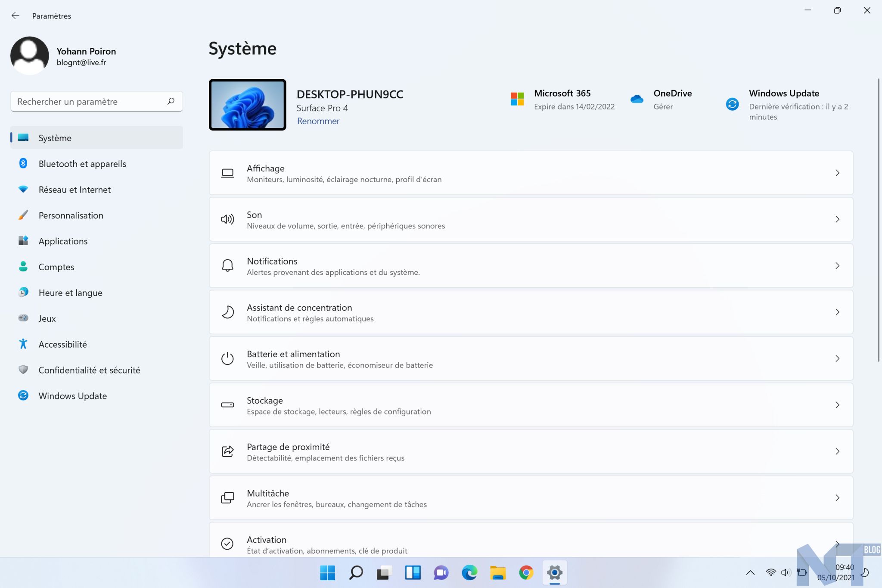This screenshot has width=882, height=588.
Task: Open File Explorer from the taskbar
Action: (x=497, y=572)
